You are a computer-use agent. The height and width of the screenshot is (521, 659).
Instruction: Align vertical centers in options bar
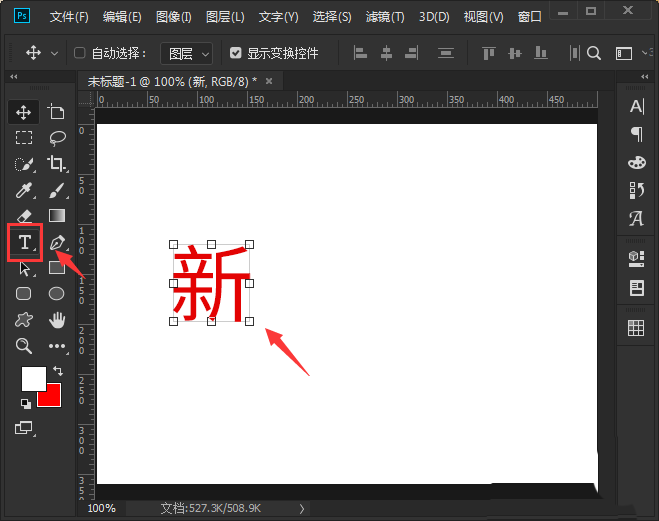coord(514,53)
